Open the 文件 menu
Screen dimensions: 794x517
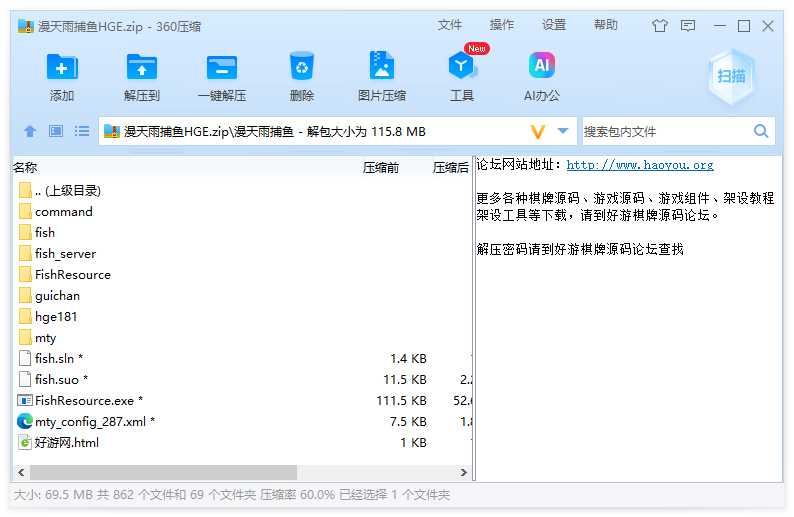(450, 25)
